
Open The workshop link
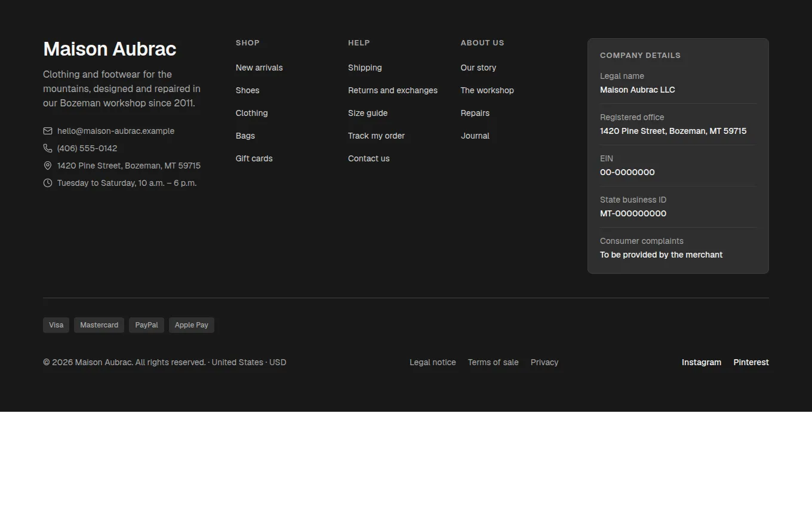tap(487, 90)
